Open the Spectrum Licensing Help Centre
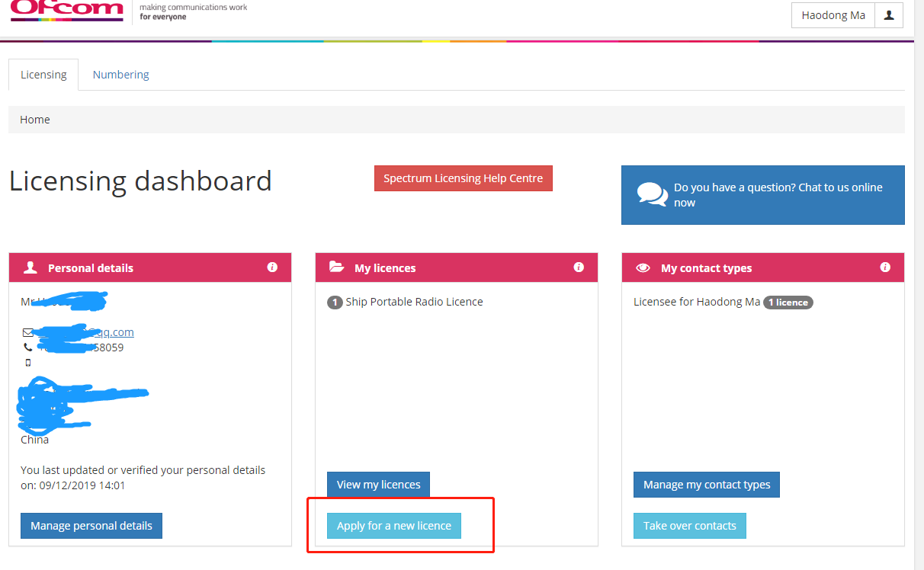 coord(463,178)
